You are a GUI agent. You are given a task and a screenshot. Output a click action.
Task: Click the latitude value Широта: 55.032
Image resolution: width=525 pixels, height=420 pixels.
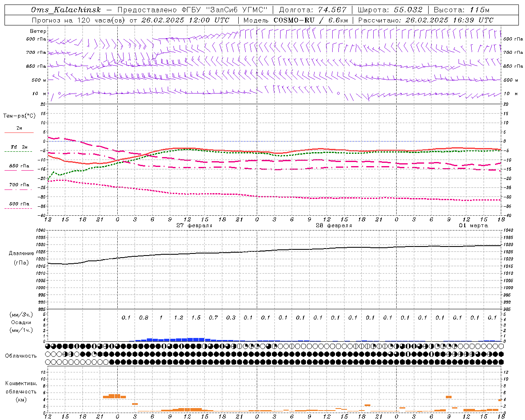(390, 10)
